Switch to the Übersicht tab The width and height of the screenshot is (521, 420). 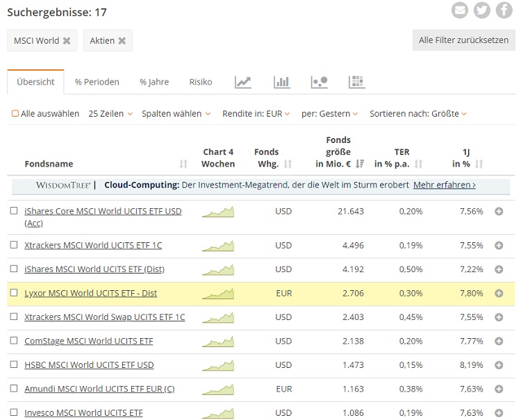(35, 82)
